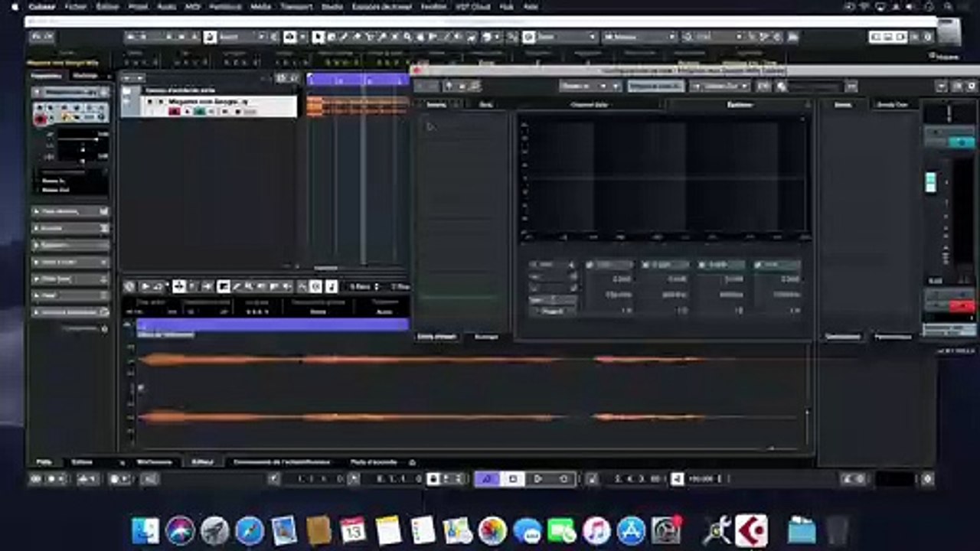Toggle EQ band 4 on

[x=758, y=265]
